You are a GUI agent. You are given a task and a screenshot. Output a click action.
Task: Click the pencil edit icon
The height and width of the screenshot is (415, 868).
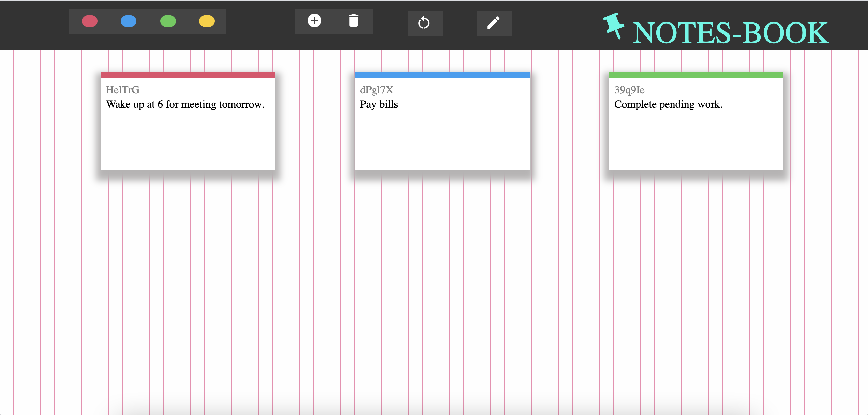(x=493, y=23)
